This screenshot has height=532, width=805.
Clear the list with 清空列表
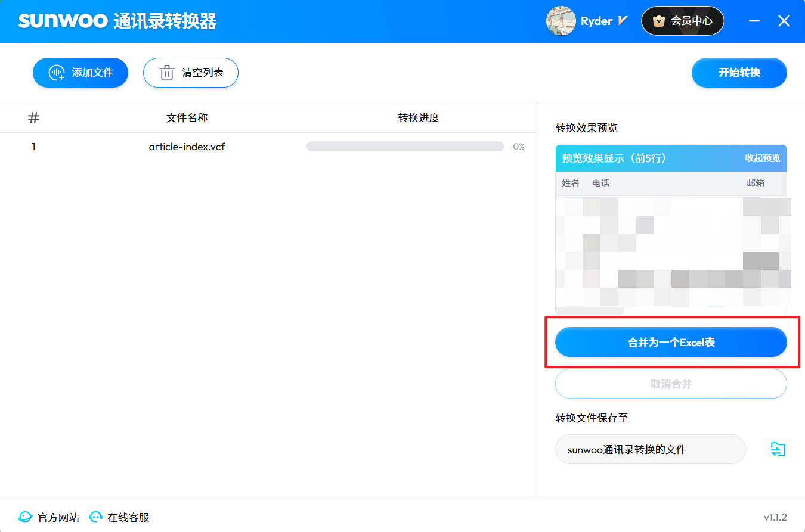pos(191,73)
